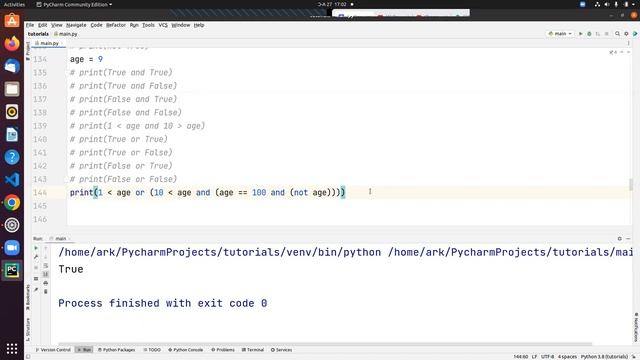The width and height of the screenshot is (640, 360).
Task: Open Python 3.8 interpreter selector
Action: coord(604,357)
